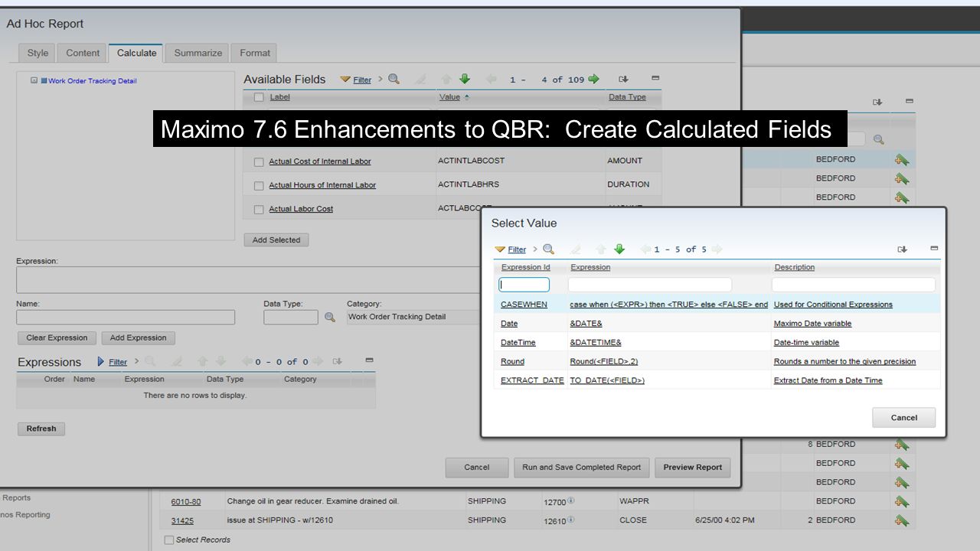Image resolution: width=980 pixels, height=551 pixels.
Task: Download the Available Fields table
Action: (623, 79)
